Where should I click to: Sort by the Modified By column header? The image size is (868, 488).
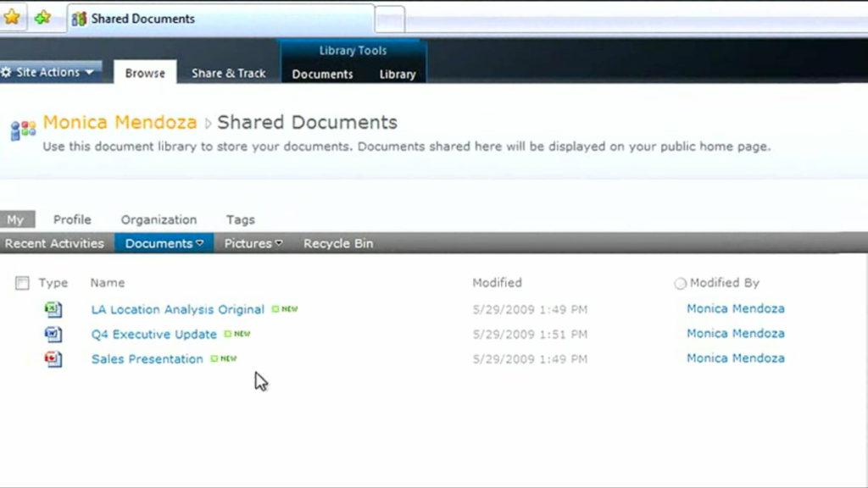coord(725,283)
